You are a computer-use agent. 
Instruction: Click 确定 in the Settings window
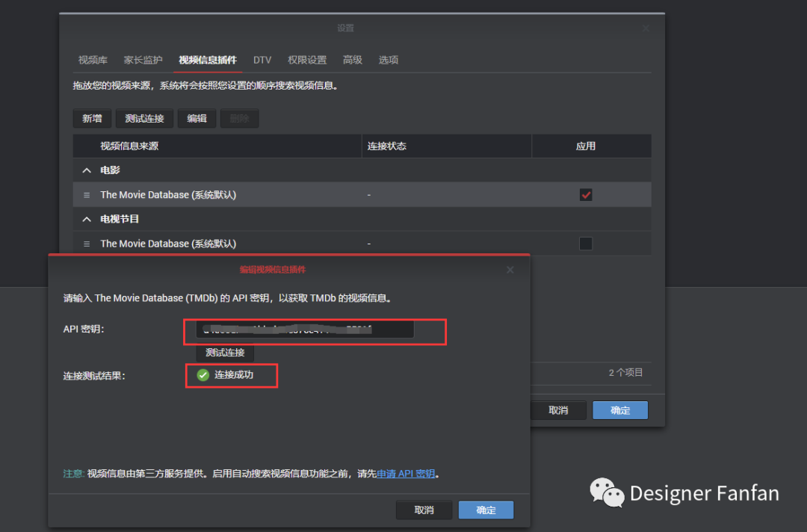(620, 410)
